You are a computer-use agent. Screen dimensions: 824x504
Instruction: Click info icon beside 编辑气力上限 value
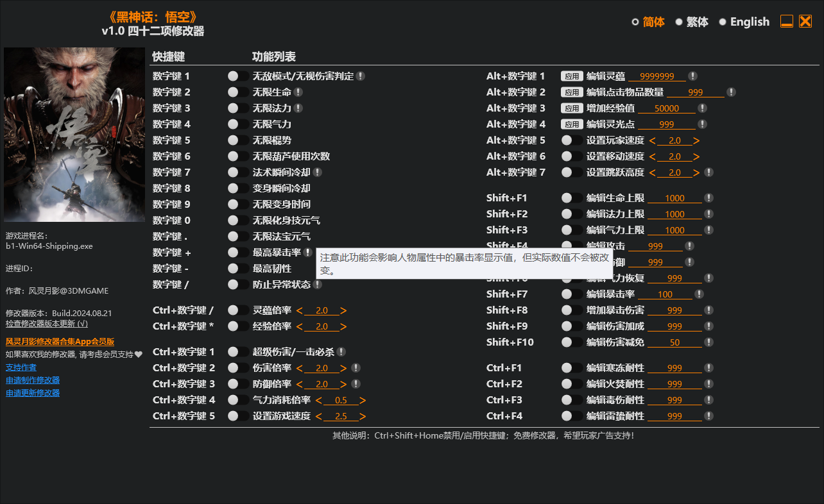click(708, 230)
